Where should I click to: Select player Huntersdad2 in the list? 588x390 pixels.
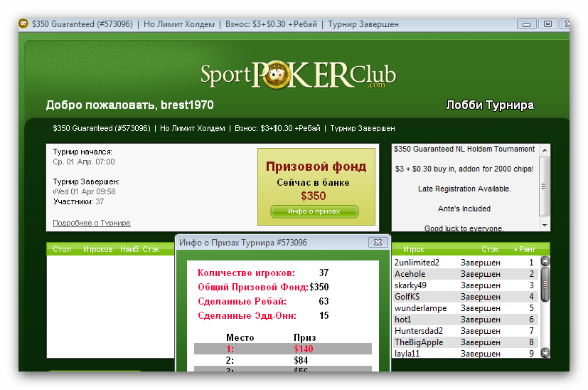click(x=464, y=331)
